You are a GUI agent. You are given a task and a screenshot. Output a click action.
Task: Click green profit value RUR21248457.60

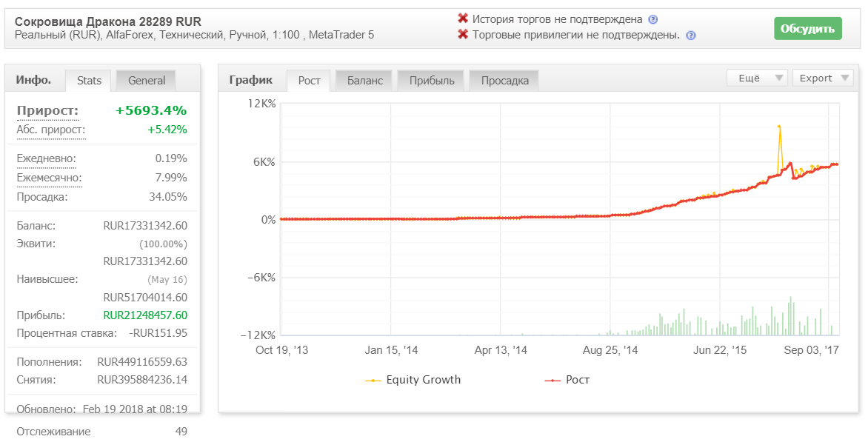pyautogui.click(x=145, y=315)
